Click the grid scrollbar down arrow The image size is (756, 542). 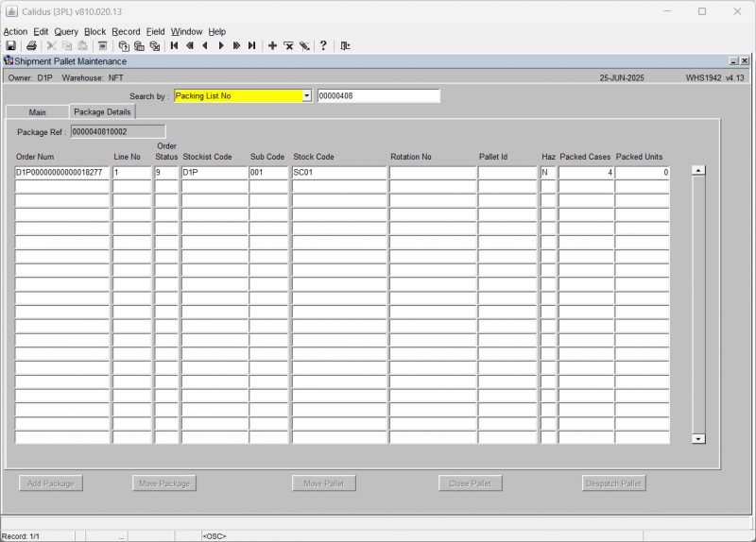point(698,438)
